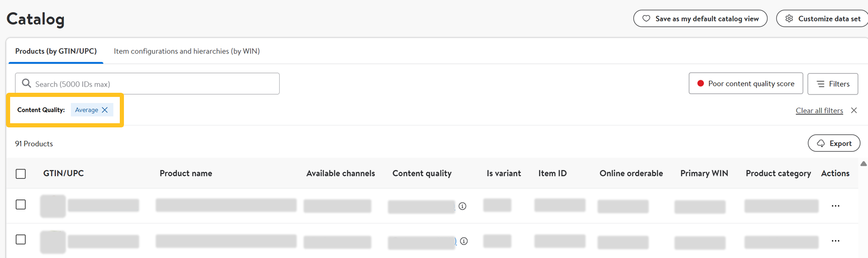The image size is (868, 258).
Task: Open first row actions ellipsis menu
Action: pyautogui.click(x=835, y=206)
